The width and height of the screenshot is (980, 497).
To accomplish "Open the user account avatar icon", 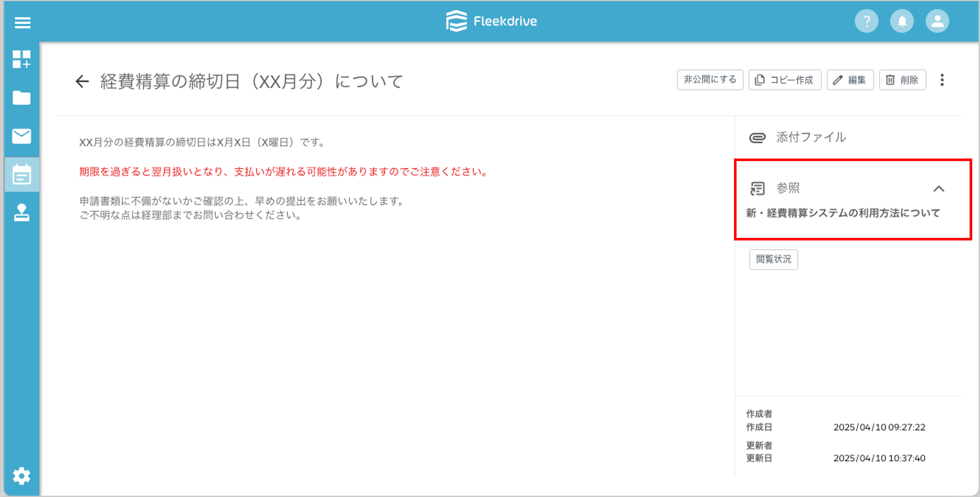I will 937,21.
